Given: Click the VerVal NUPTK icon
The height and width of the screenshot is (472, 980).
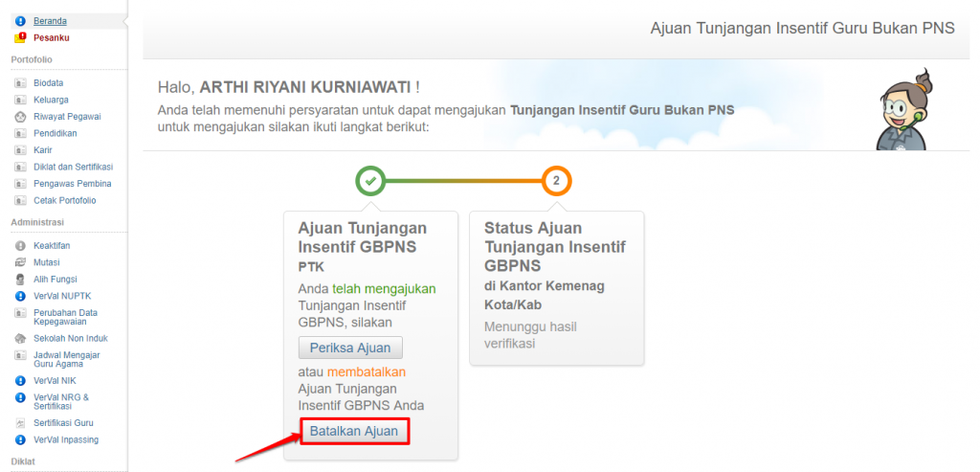Looking at the screenshot, I should (20, 296).
